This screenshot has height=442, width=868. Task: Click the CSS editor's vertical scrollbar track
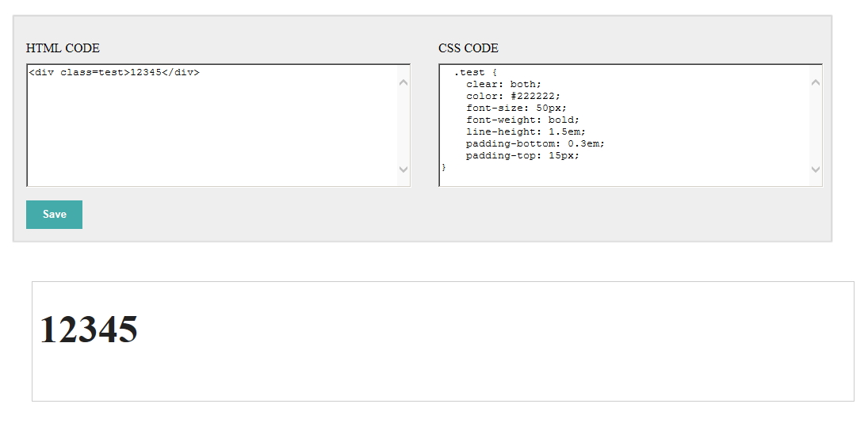[x=816, y=126]
